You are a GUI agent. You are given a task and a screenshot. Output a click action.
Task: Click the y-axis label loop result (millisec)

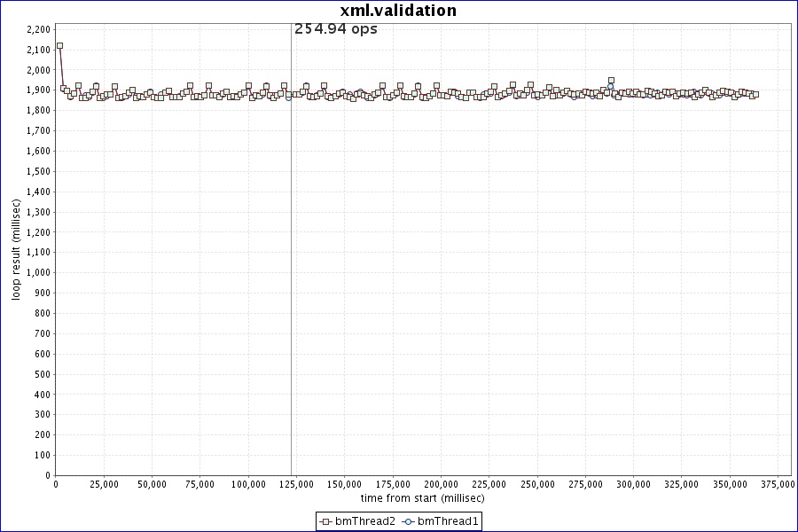point(16,248)
